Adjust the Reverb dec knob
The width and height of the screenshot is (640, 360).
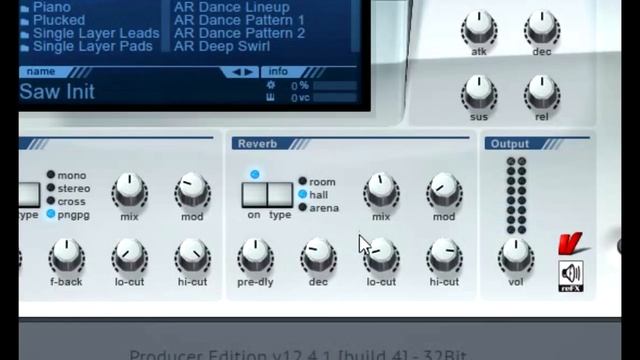point(318,256)
